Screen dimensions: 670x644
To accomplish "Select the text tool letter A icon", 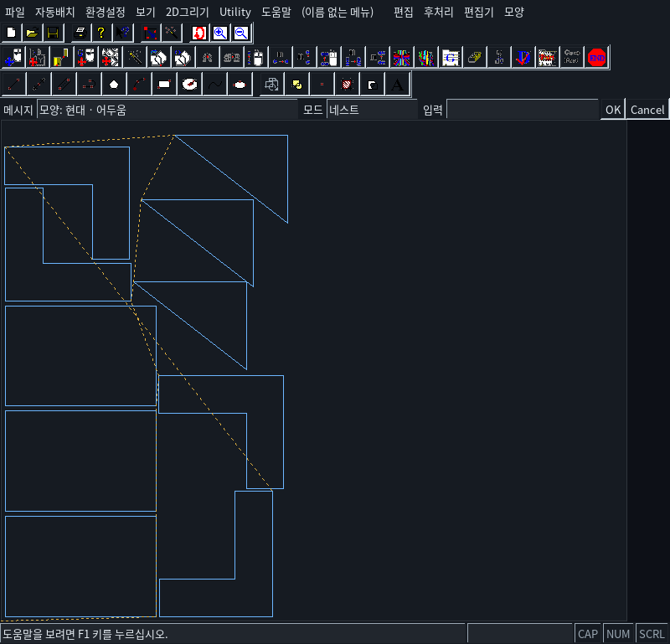I will coord(397,85).
